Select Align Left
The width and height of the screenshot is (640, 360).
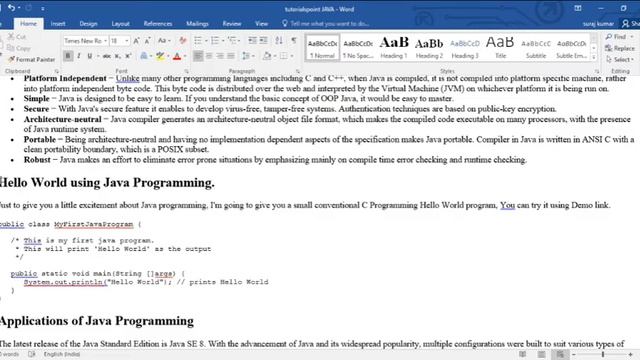[198, 56]
